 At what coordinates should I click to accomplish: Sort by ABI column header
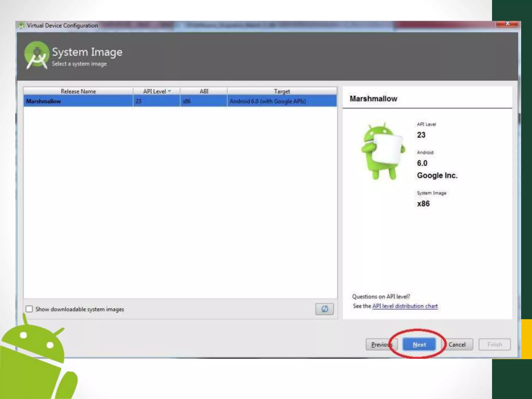click(x=204, y=91)
